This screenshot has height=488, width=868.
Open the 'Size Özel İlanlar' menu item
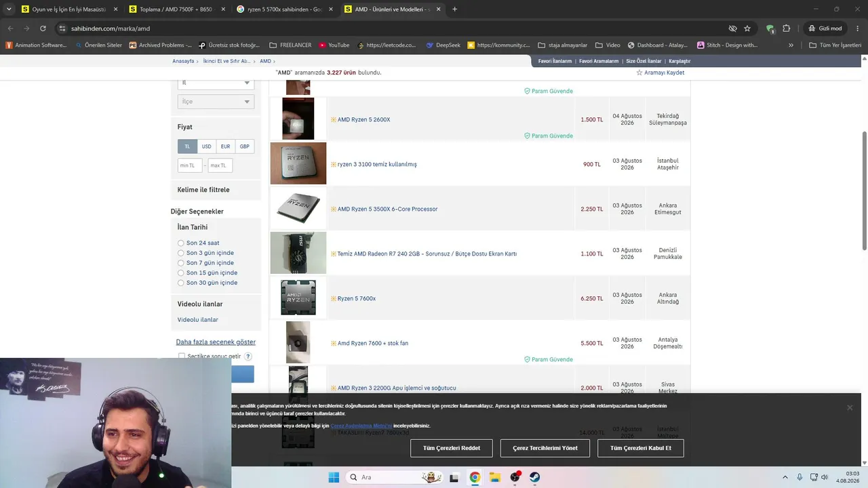click(644, 61)
